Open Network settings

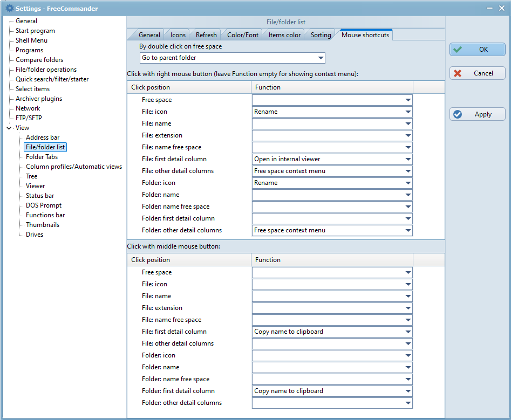pos(28,108)
